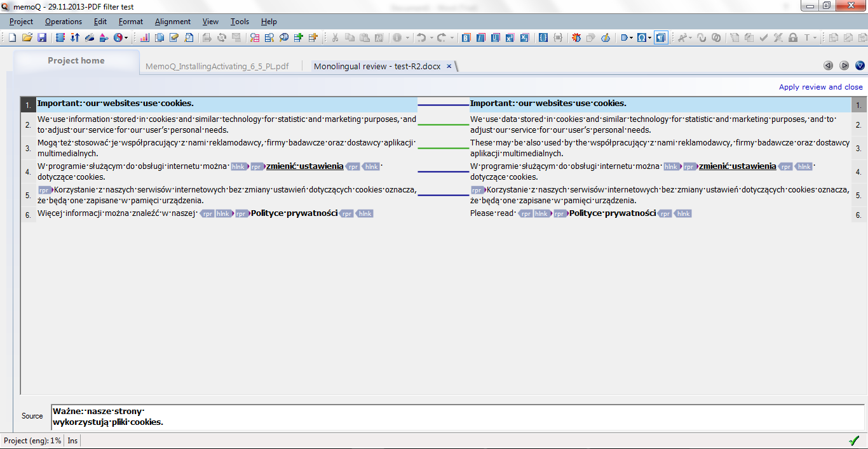Apply bold formatting with the B icon
This screenshot has height=449, width=868.
[x=466, y=37]
